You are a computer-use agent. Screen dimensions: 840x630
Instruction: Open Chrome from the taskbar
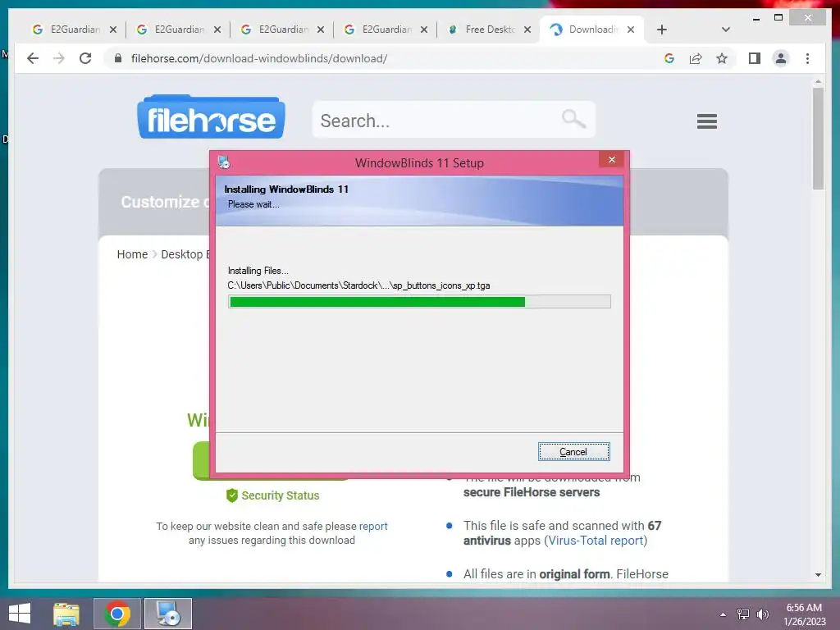click(117, 614)
